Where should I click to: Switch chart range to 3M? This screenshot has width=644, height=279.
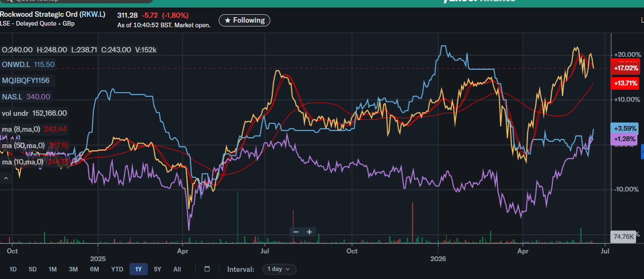click(73, 269)
